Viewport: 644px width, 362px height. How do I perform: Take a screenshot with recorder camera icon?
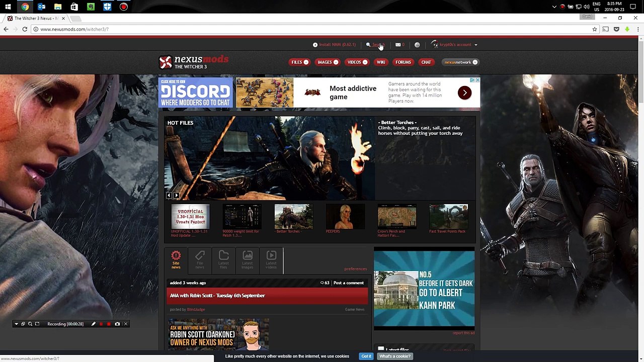tap(117, 324)
